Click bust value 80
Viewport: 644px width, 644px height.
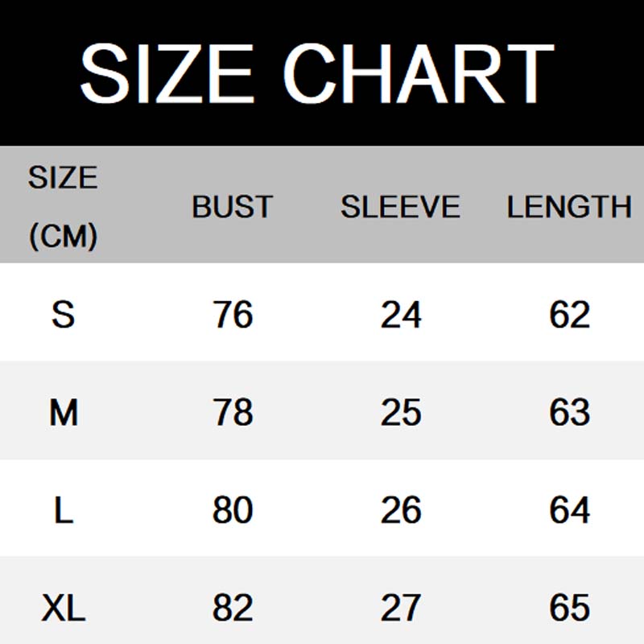233,510
